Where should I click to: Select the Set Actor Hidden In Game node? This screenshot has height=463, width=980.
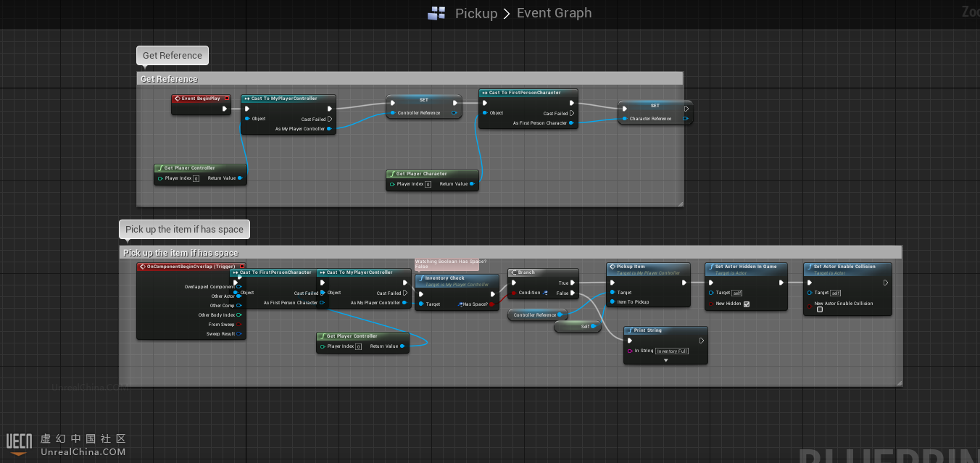tap(746, 286)
